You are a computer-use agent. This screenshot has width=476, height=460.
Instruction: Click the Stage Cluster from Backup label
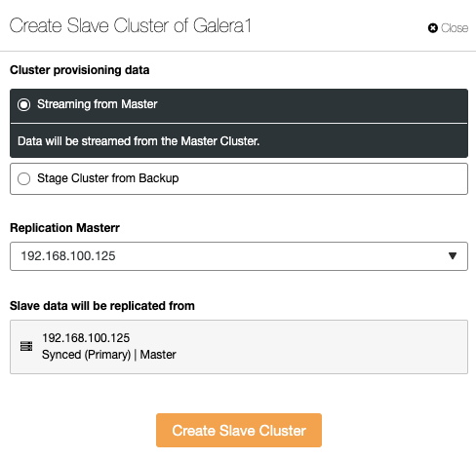pyautogui.click(x=108, y=178)
